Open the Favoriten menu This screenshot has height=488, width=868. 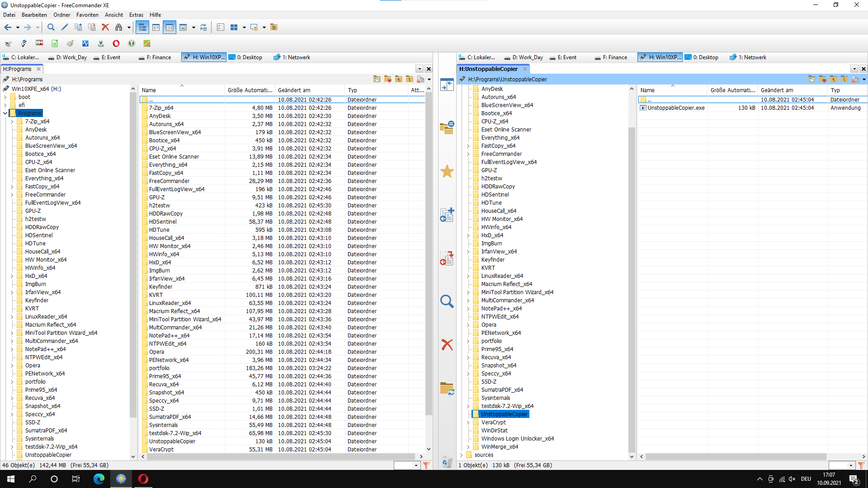87,15
